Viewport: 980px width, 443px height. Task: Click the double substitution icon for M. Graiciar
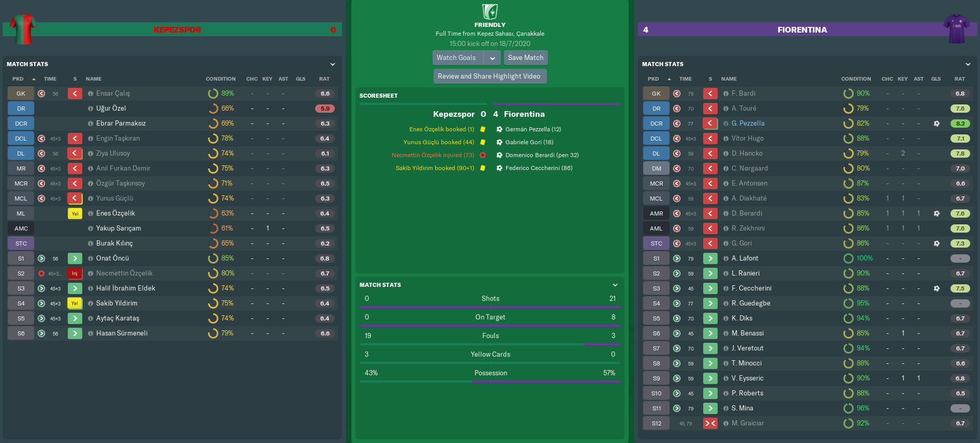710,423
